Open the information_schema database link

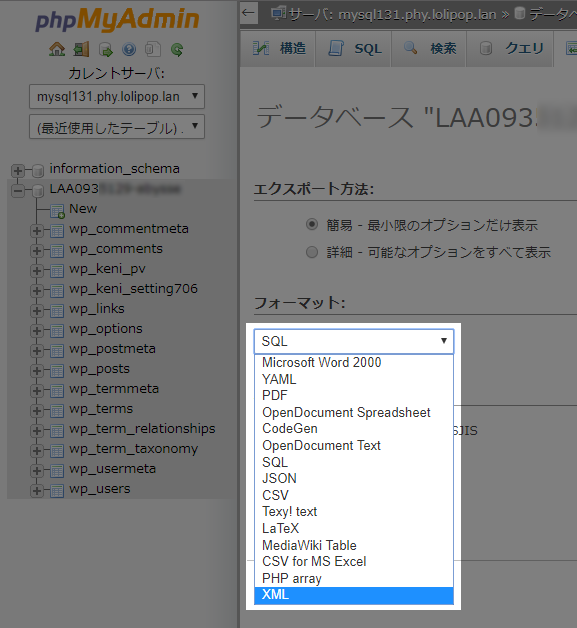114,169
